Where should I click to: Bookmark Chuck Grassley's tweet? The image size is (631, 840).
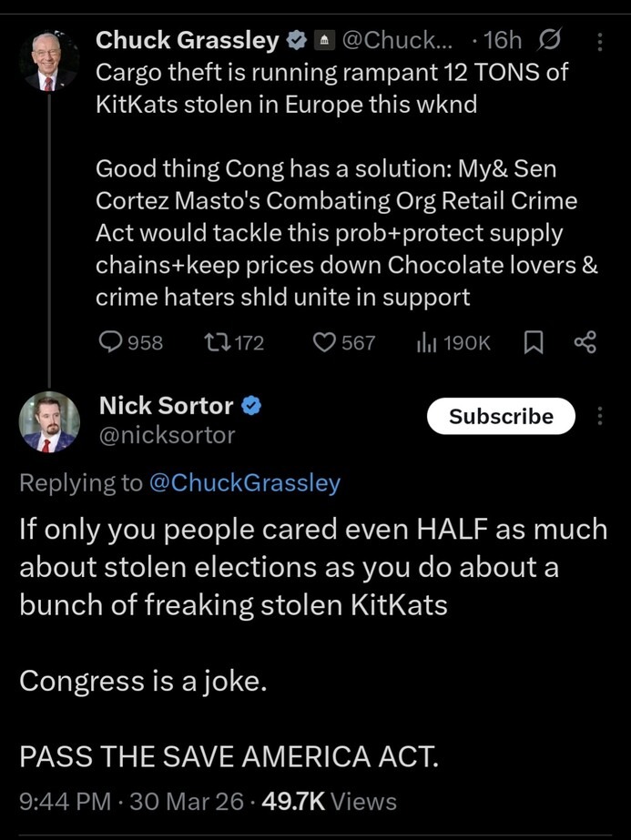tap(534, 342)
